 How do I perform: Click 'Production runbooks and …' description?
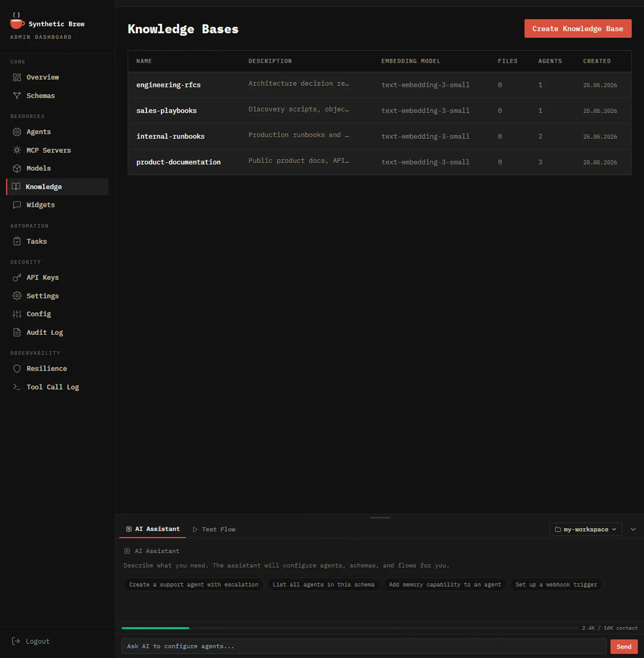[x=299, y=135]
